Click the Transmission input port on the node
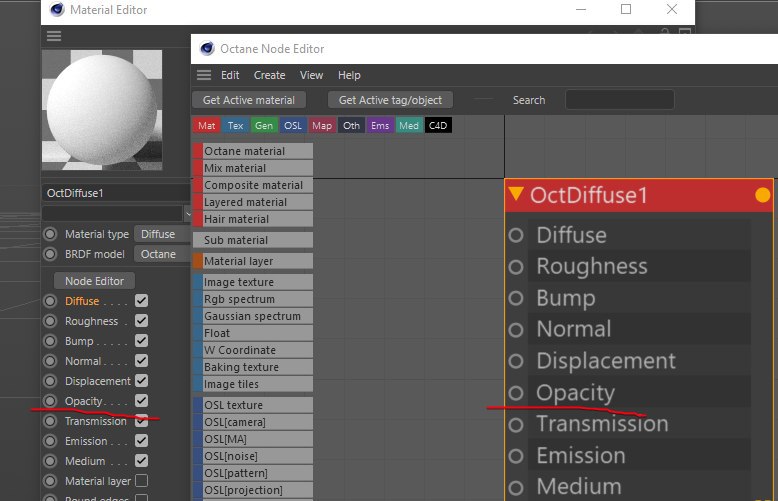778x501 pixels. click(516, 425)
